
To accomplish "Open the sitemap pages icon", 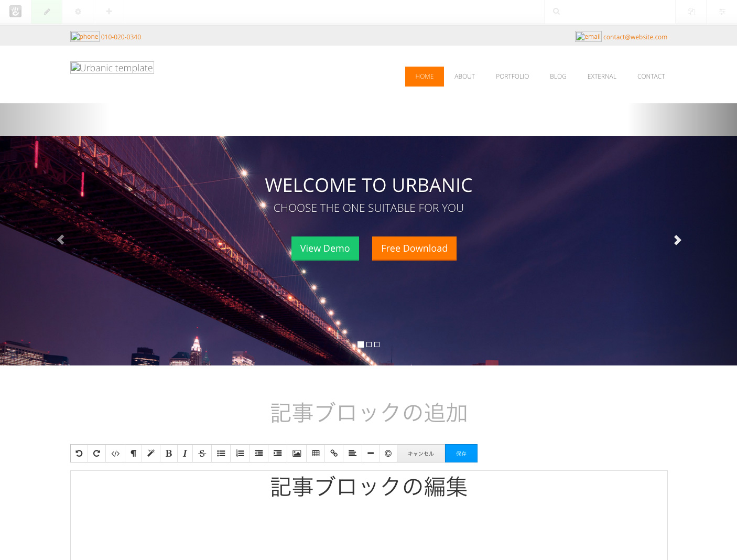I will tap(691, 12).
